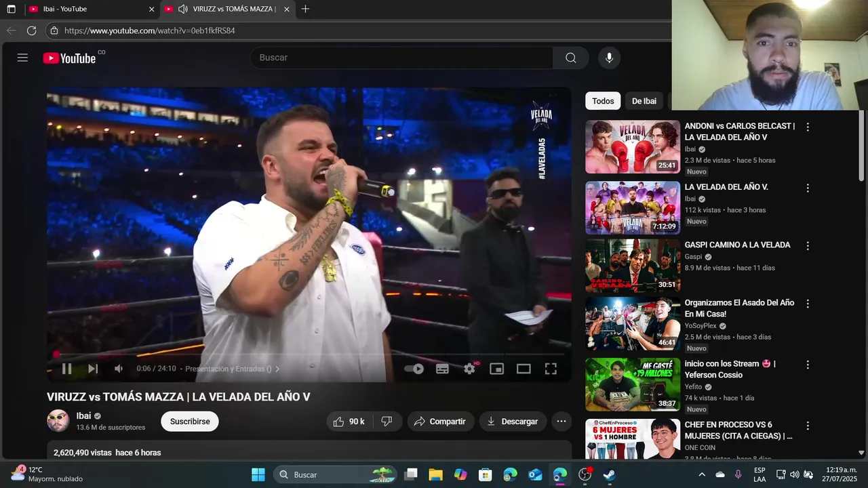This screenshot has height=488, width=868.
Task: Switch to theater mode
Action: [524, 369]
